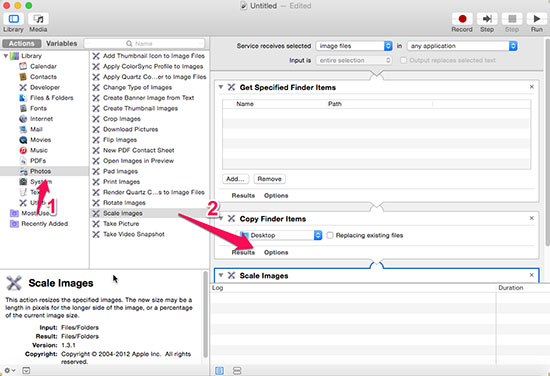The height and width of the screenshot is (376, 550).
Task: Switch to the Actions tab
Action: [22, 43]
